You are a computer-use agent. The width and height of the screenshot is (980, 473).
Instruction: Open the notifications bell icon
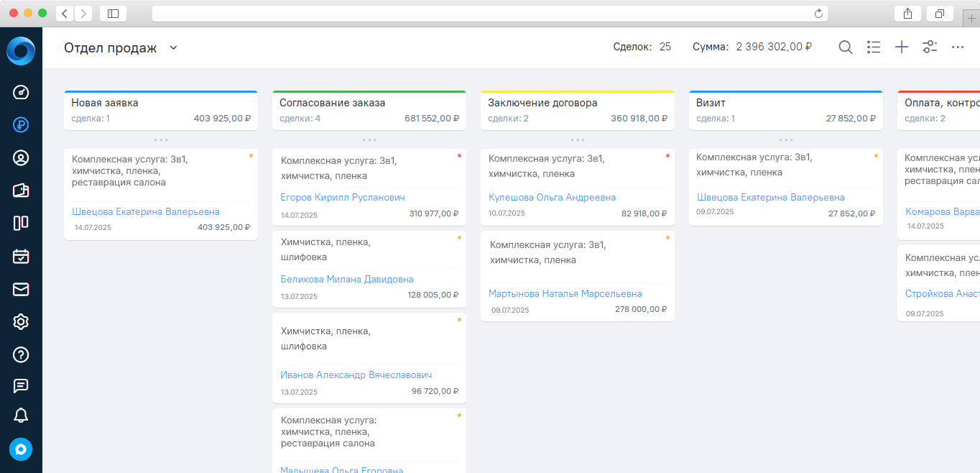click(21, 415)
